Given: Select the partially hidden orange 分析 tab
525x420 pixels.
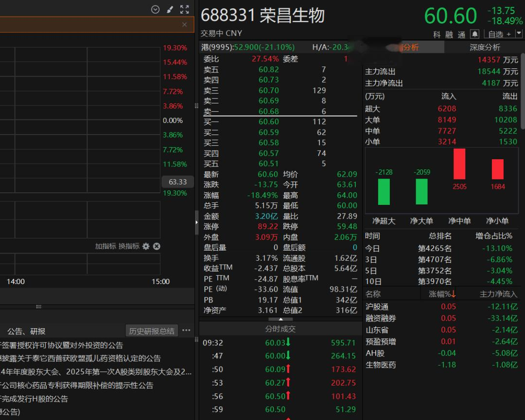Looking at the screenshot, I should pos(410,47).
